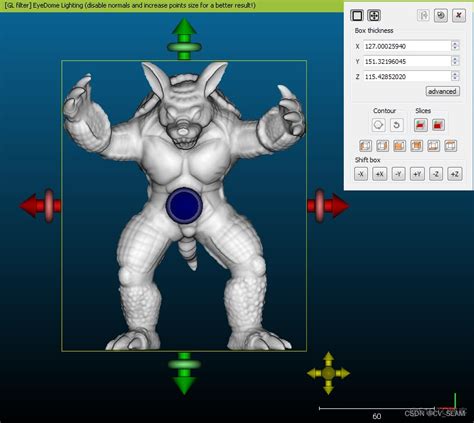Image resolution: width=474 pixels, height=423 pixels.
Task: Click the first orange box view-orientation icon
Action: pyautogui.click(x=365, y=146)
